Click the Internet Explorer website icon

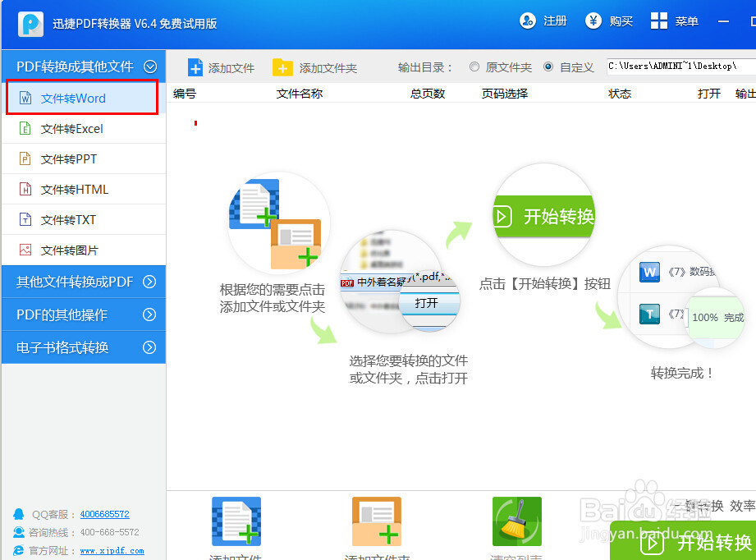click(x=19, y=550)
